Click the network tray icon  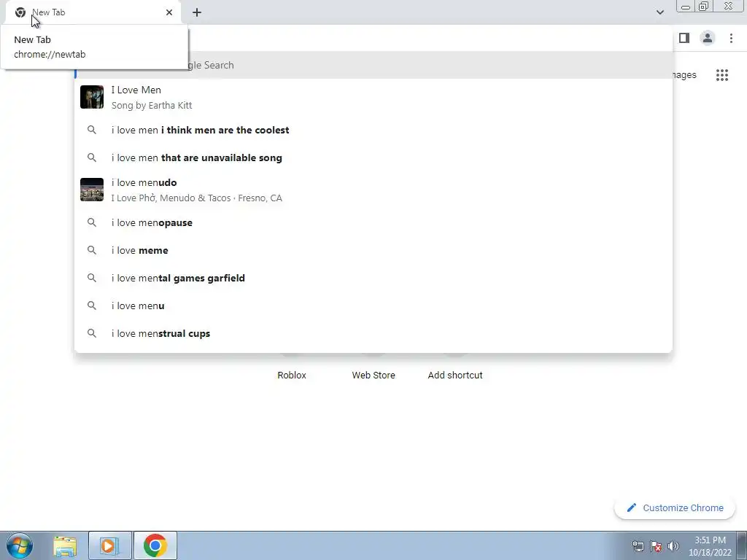tap(638, 546)
